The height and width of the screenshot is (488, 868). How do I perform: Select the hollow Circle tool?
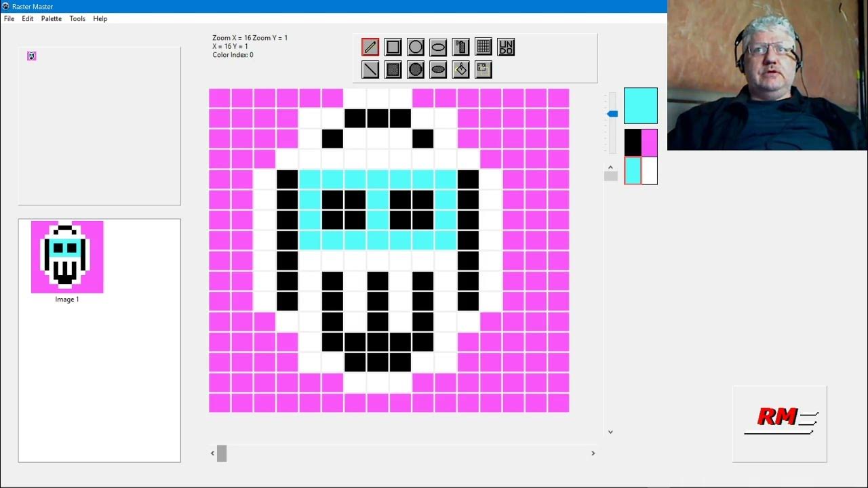416,47
